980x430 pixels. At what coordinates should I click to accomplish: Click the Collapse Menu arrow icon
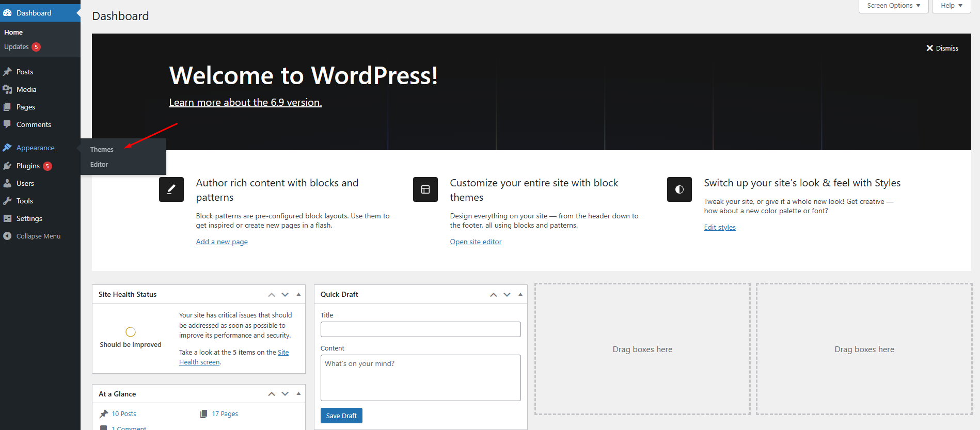[7, 236]
